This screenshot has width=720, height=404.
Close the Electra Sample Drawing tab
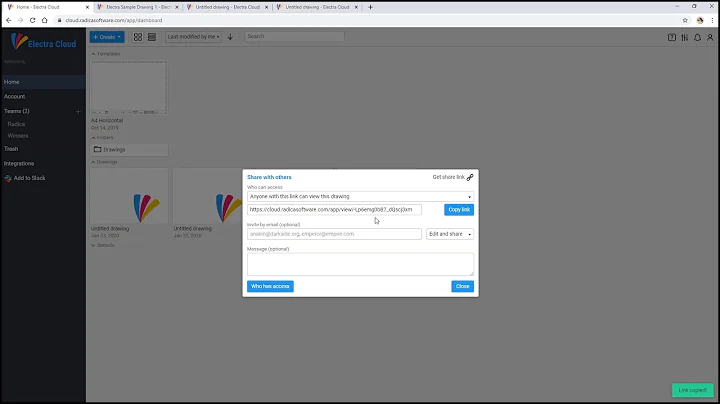pyautogui.click(x=177, y=7)
